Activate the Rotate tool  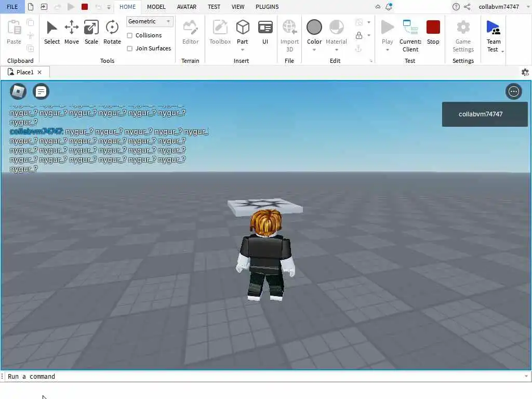coord(112,32)
